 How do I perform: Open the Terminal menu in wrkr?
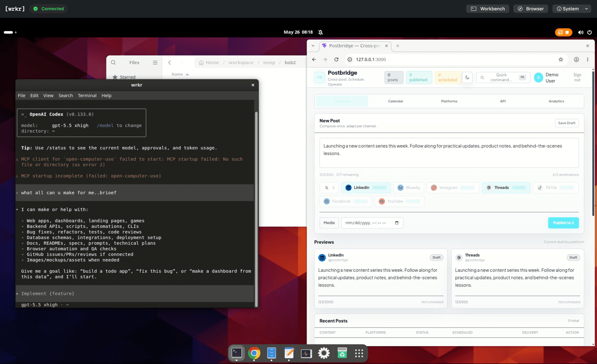tap(87, 96)
